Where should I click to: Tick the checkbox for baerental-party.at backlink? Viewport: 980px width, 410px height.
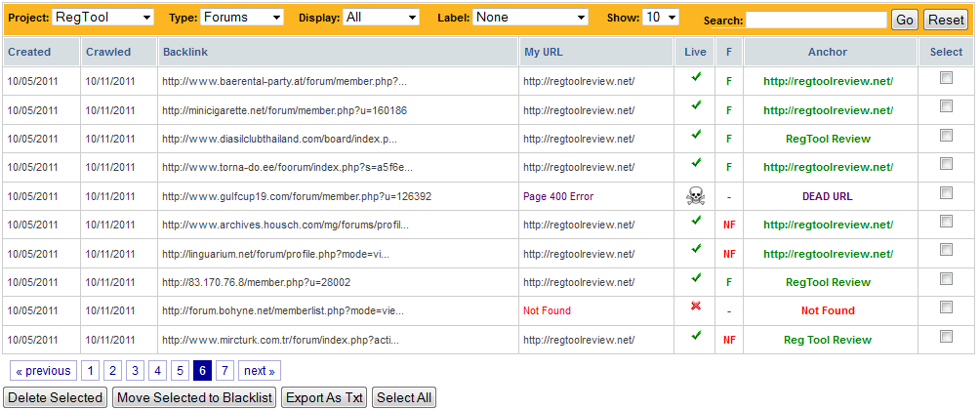click(946, 78)
